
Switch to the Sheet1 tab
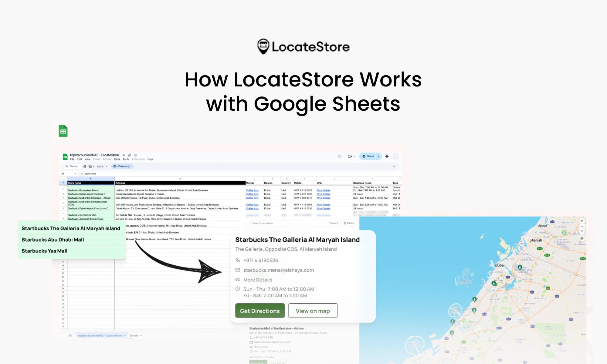[x=134, y=335]
